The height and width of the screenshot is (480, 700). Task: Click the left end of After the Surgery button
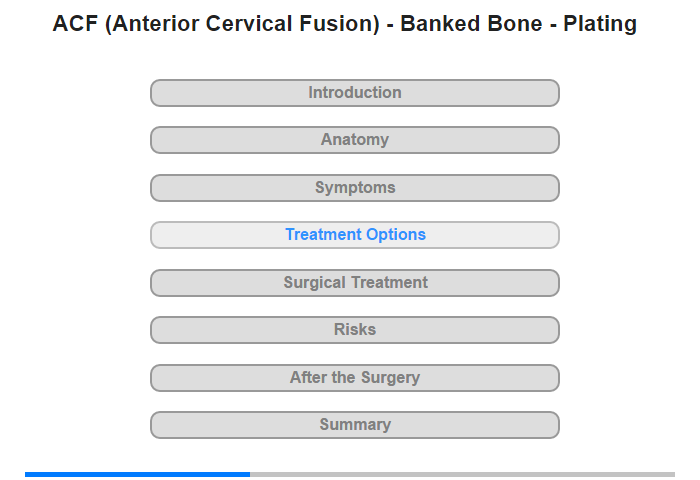(154, 378)
